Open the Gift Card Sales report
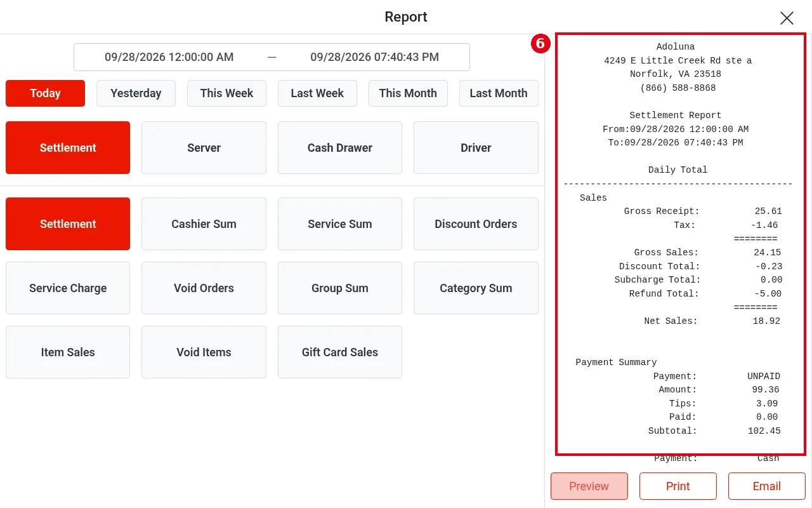This screenshot has width=812, height=508. pos(340,352)
